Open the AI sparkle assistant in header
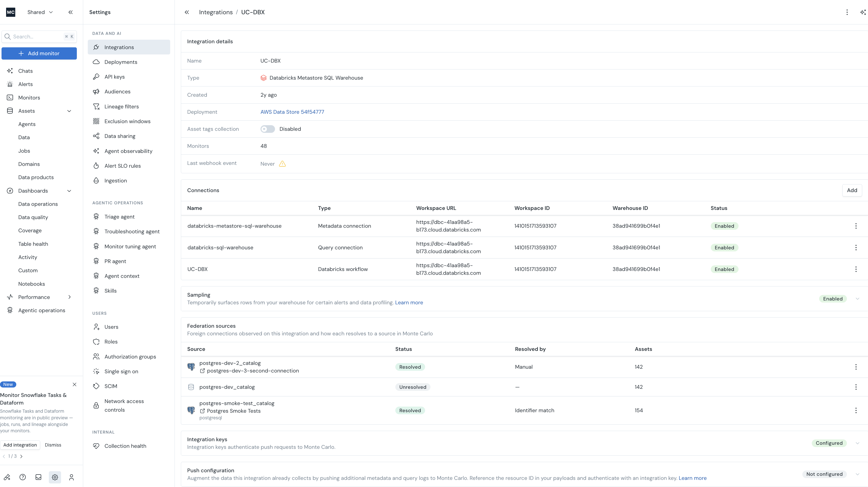This screenshot has height=487, width=868. [863, 12]
